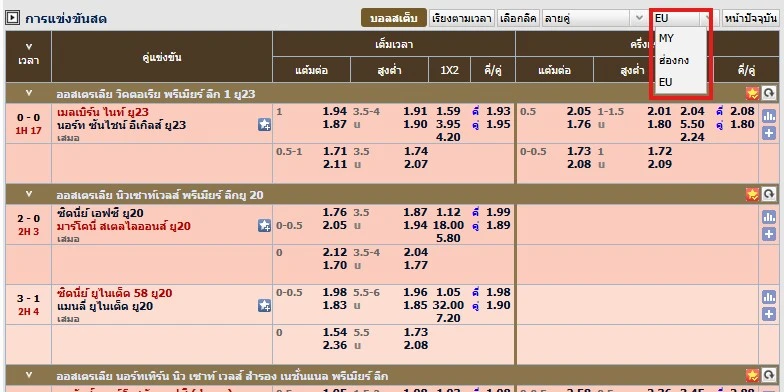Collapse the New South Wales Premier League U20 group
The image size is (784, 392).
pos(28,194)
